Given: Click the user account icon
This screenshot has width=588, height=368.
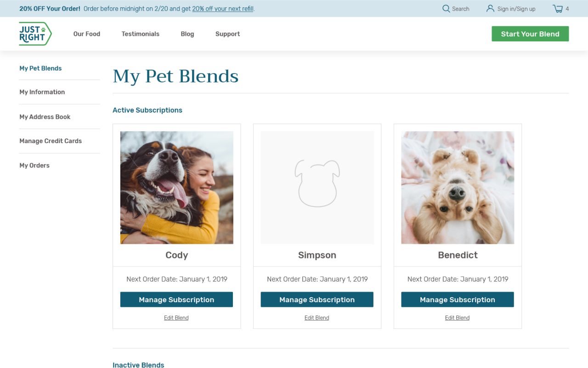Looking at the screenshot, I should (x=490, y=9).
